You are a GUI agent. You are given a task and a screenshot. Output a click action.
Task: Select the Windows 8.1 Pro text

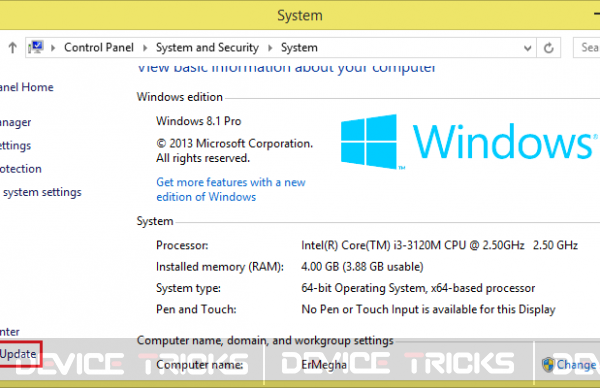click(x=199, y=121)
